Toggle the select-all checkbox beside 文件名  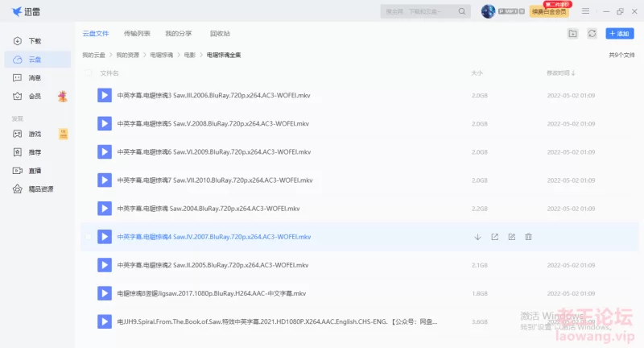88,73
